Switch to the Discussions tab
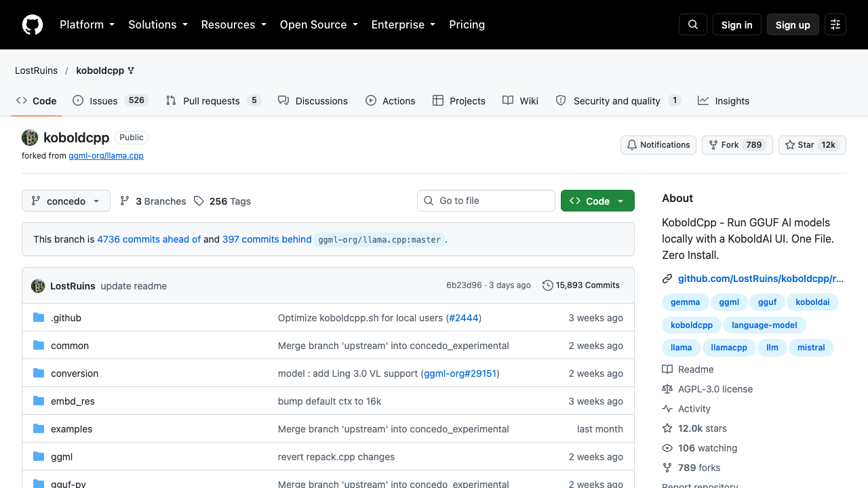The image size is (868, 488). click(x=313, y=101)
